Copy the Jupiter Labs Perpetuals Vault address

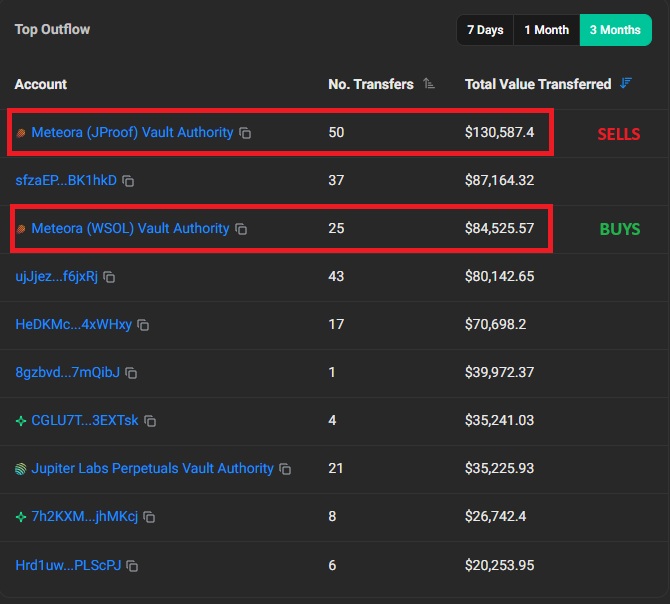(x=285, y=469)
